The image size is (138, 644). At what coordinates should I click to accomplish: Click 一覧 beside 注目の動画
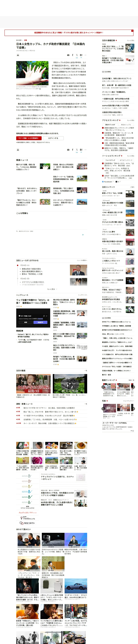coord(86,371)
